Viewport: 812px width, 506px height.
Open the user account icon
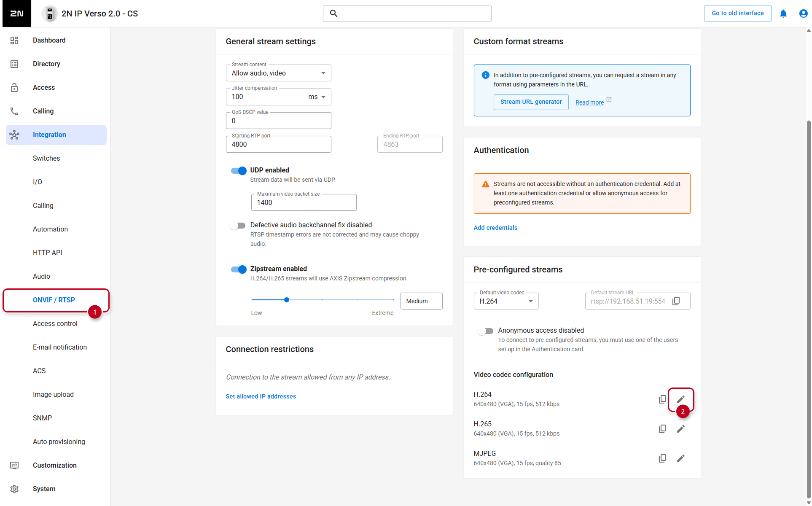pos(803,13)
